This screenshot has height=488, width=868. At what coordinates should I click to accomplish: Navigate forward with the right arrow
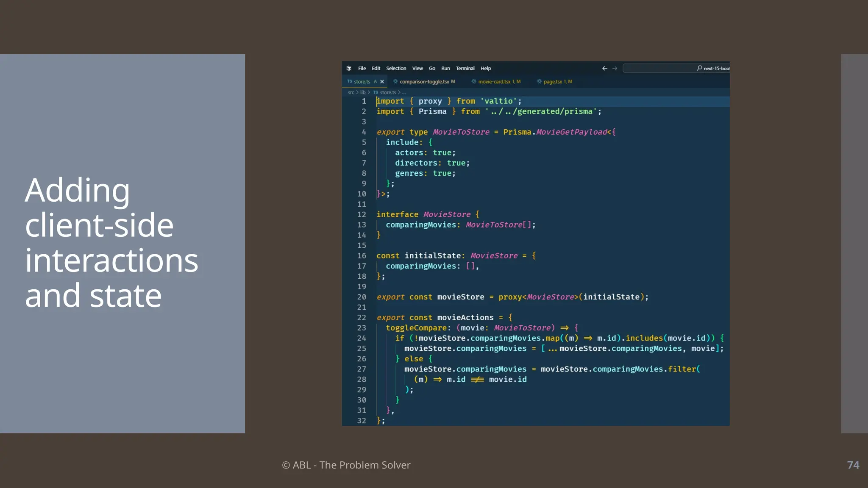(615, 68)
